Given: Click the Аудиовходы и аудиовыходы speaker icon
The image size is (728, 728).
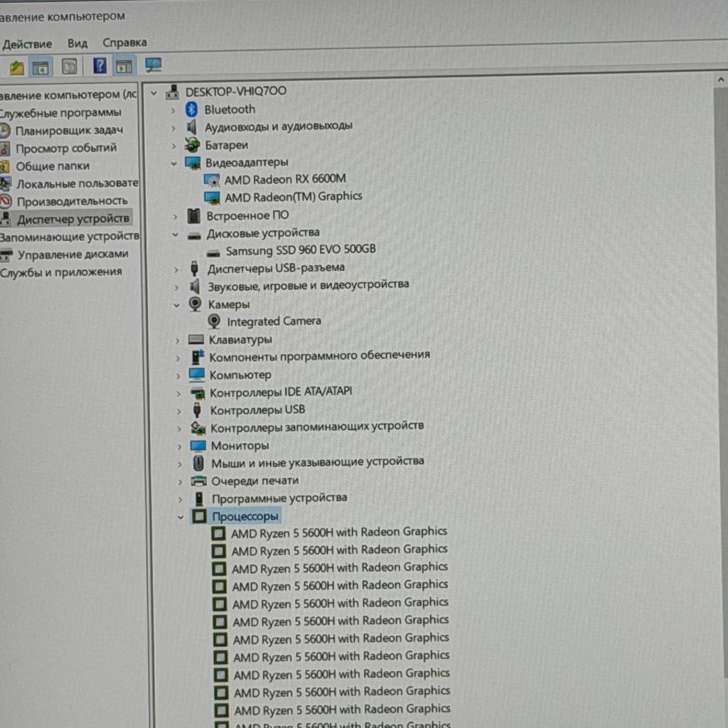Looking at the screenshot, I should (x=192, y=127).
